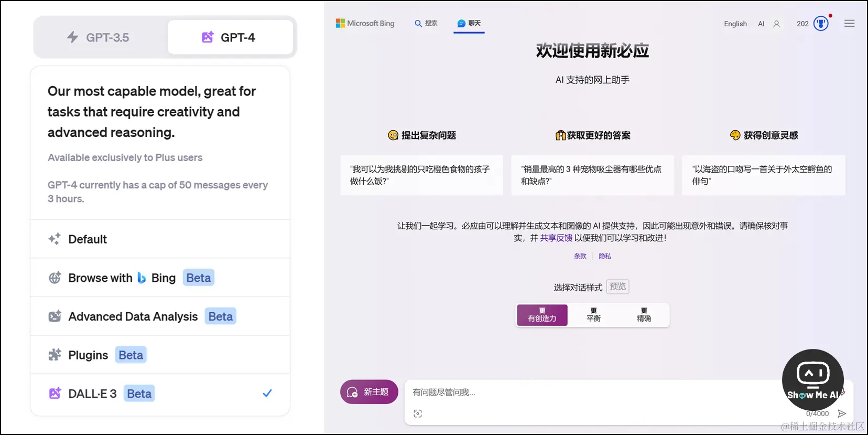Choose Browse with Bing option

pos(160,278)
